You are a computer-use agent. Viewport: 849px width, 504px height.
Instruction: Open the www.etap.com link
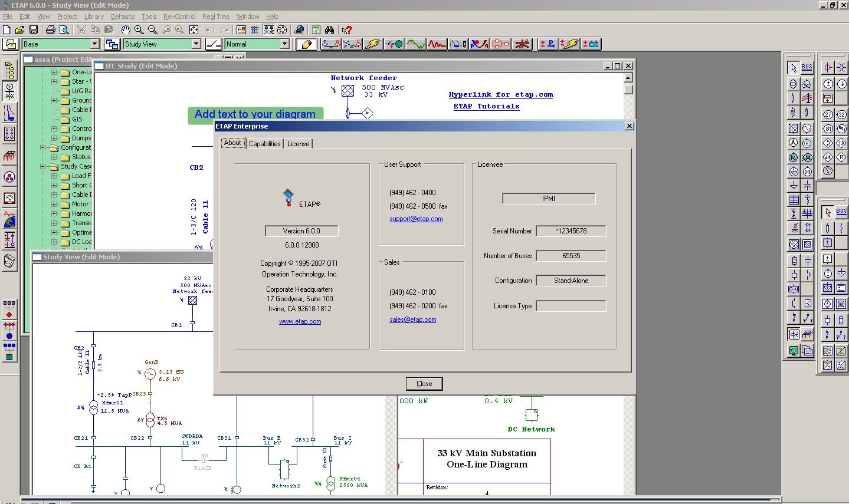(300, 321)
